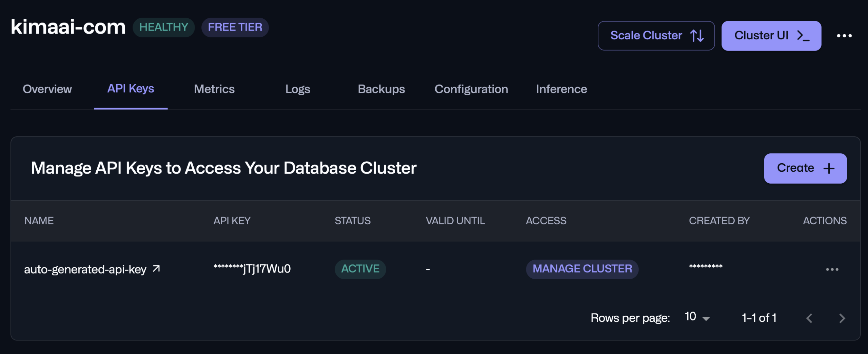Screen dimensions: 868x354
Task: Click the ACTIVE status badge
Action: (x=360, y=269)
